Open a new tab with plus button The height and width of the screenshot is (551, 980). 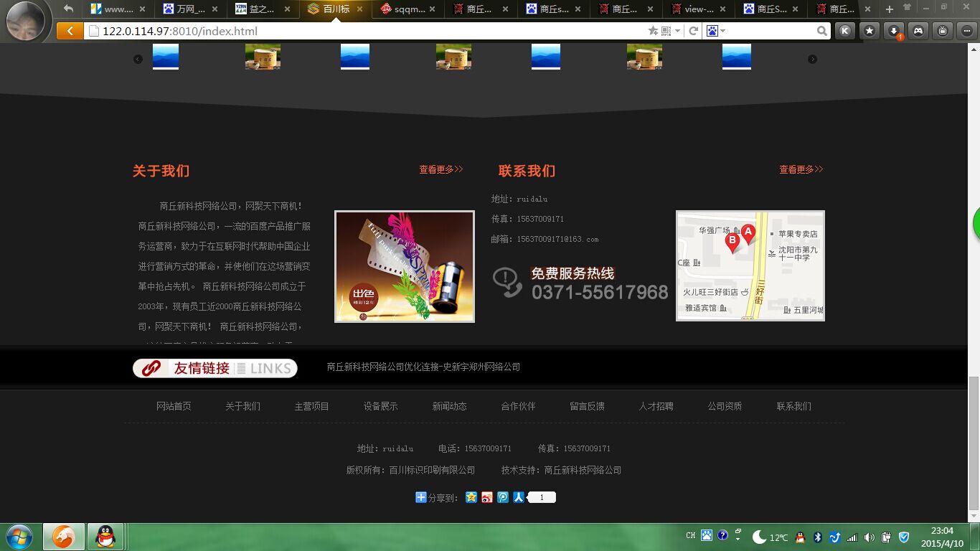click(890, 9)
